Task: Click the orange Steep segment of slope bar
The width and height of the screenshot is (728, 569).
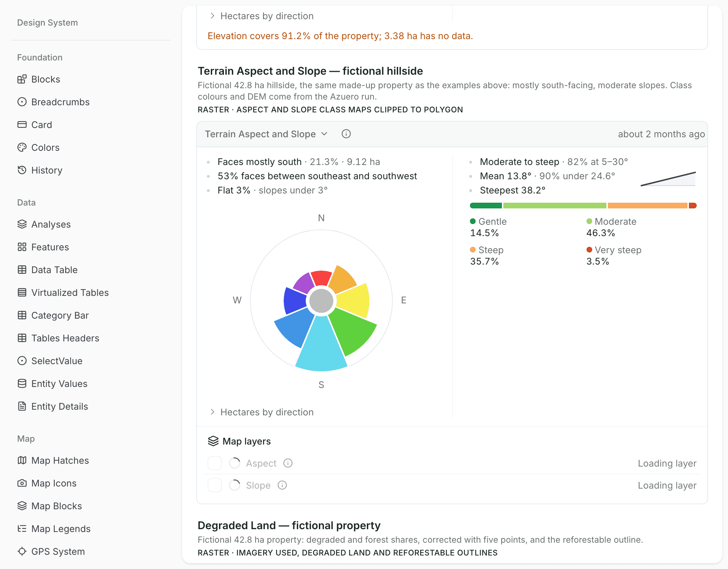Action: tap(647, 206)
